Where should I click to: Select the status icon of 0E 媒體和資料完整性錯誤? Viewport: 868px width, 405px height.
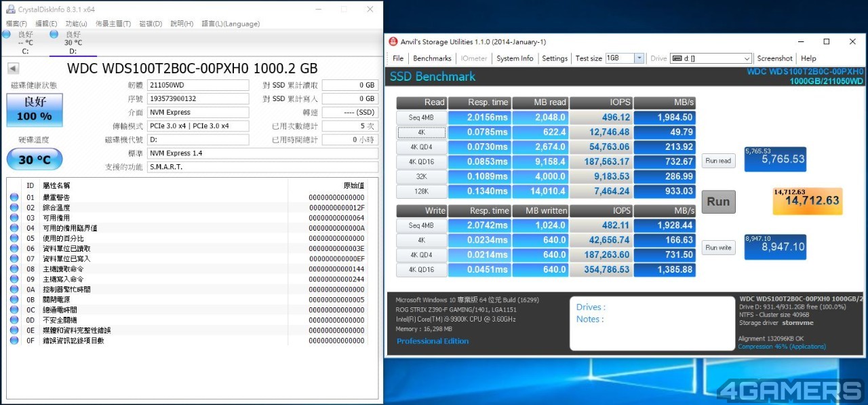[14, 330]
